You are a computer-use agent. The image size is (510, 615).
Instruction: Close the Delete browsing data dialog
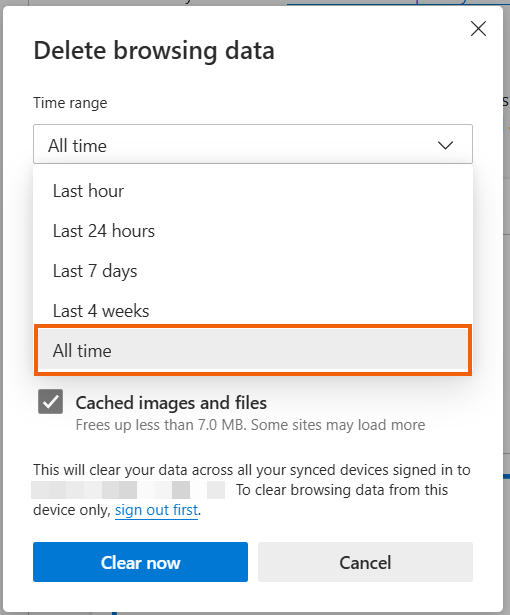tap(478, 29)
